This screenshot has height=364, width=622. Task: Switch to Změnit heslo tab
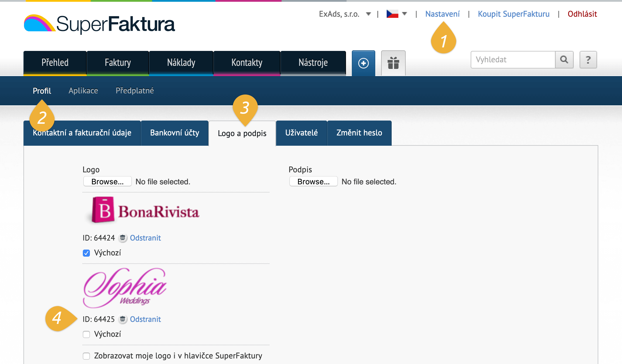click(359, 133)
